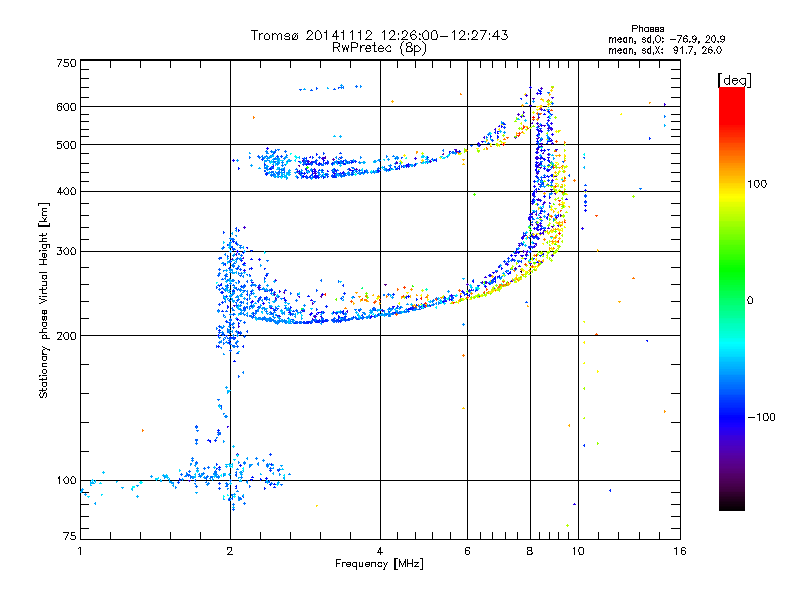This screenshot has height=600, width=800.
Task: Click the x-axis tick label '2'
Action: click(230, 551)
